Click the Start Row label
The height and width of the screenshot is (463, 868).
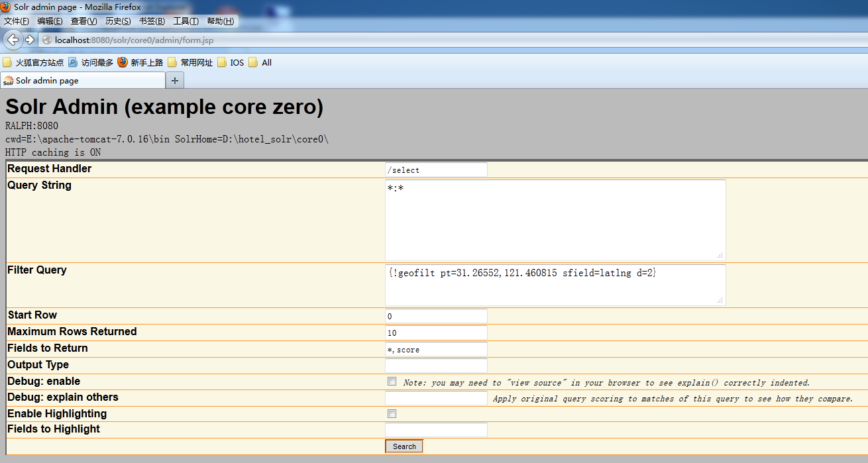tap(32, 315)
